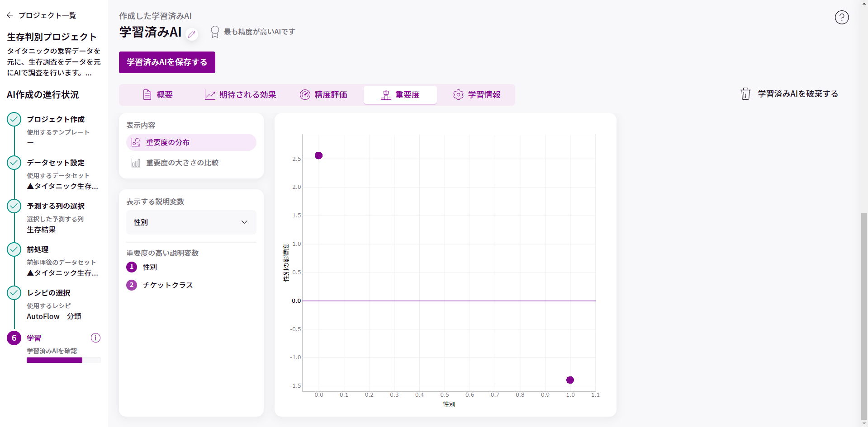Click the checkmark circle for 前処理
868x427 pixels.
[x=14, y=249]
